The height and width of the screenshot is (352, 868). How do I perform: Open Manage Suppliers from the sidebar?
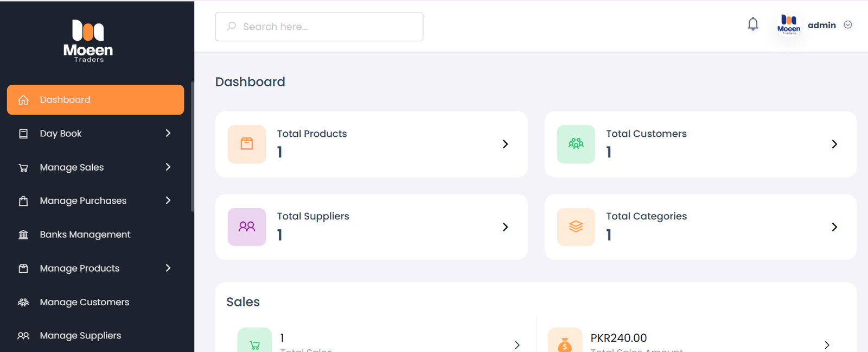click(x=80, y=336)
